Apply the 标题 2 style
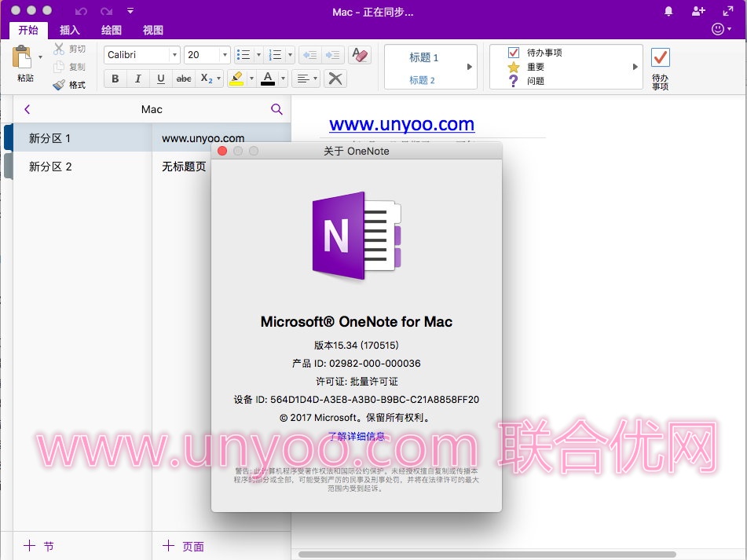 [x=422, y=80]
